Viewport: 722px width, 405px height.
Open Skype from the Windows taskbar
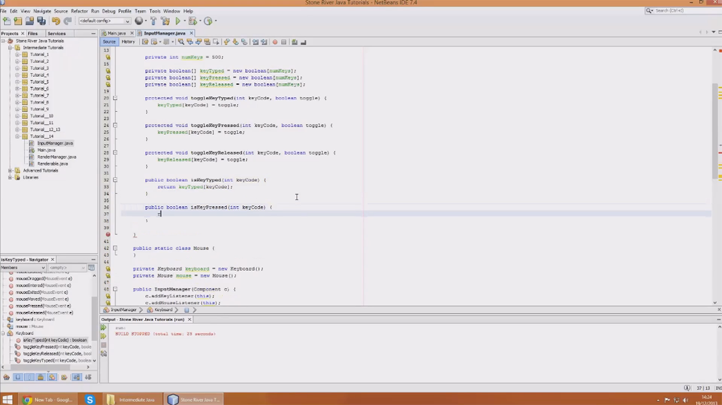tap(89, 399)
